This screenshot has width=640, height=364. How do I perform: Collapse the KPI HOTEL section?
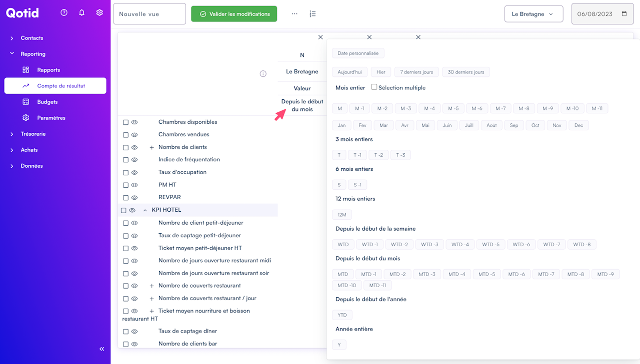[145, 210]
